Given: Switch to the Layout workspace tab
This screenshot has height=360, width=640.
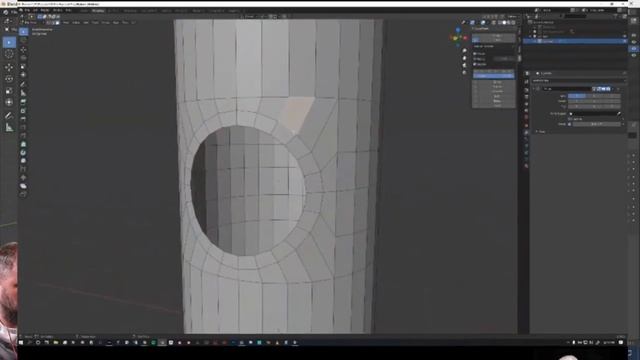Looking at the screenshot, I should tap(84, 11).
